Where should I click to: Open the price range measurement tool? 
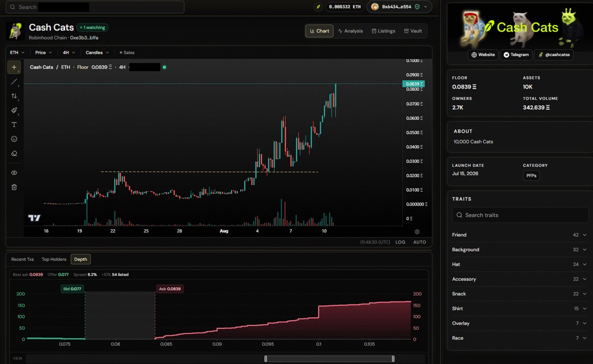click(x=14, y=96)
